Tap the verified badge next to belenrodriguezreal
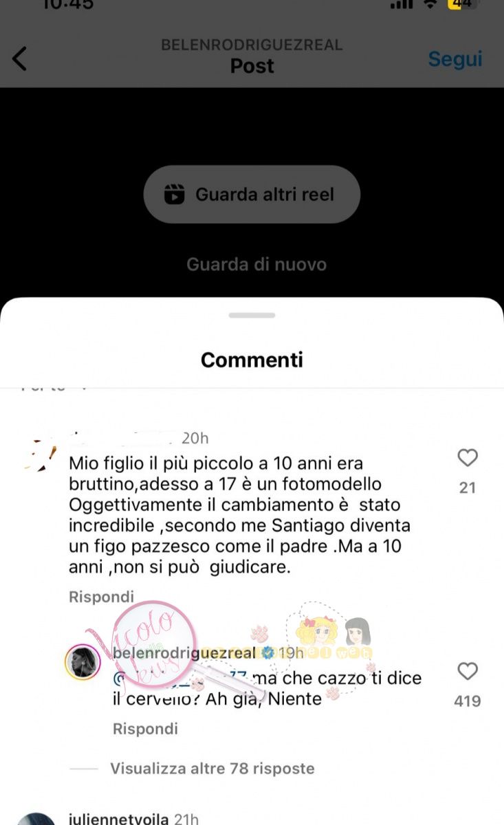The image size is (504, 825). pyautogui.click(x=267, y=653)
